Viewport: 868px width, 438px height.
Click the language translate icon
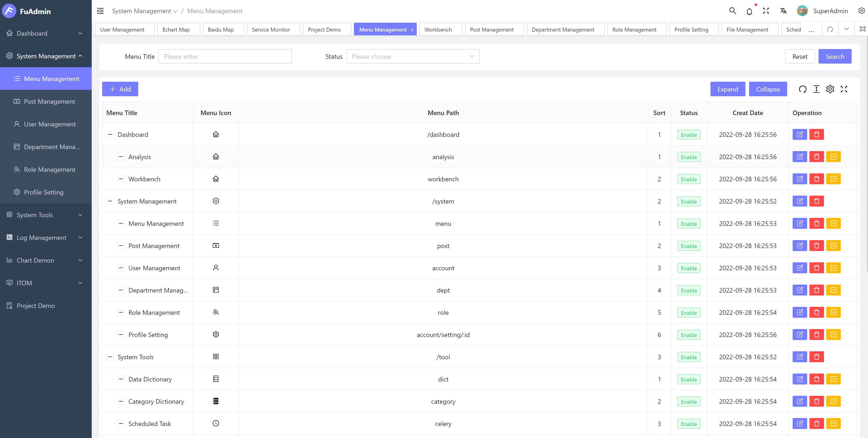click(783, 11)
